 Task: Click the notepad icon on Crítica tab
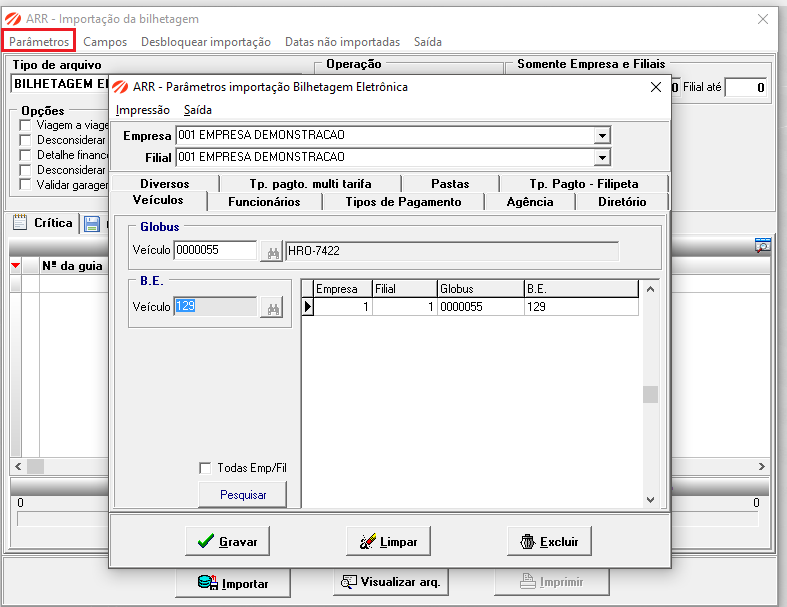coord(20,222)
